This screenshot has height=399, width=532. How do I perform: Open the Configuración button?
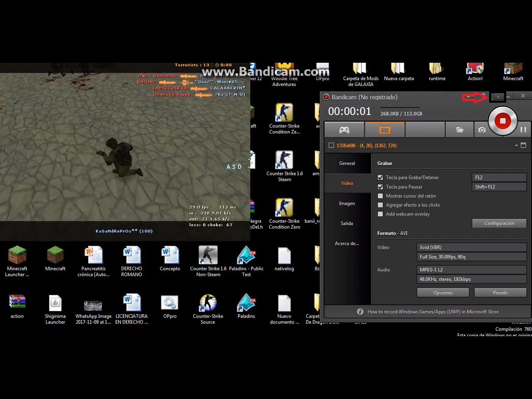499,223
